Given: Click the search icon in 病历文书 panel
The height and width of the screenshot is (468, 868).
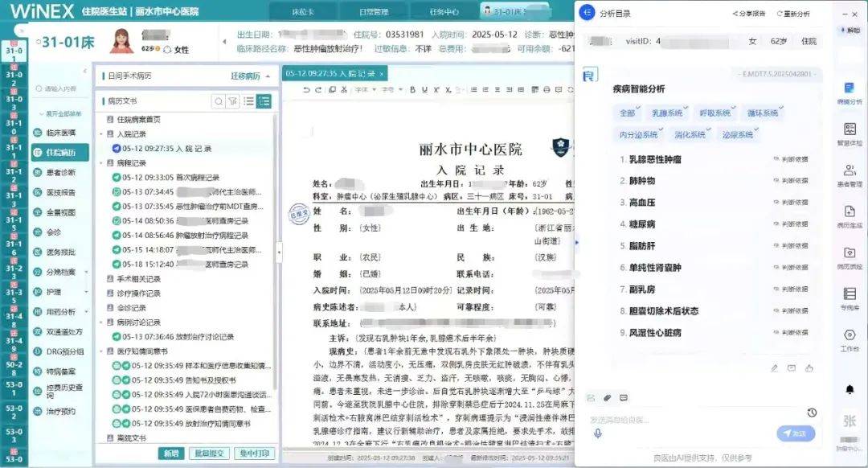Looking at the screenshot, I should [218, 101].
